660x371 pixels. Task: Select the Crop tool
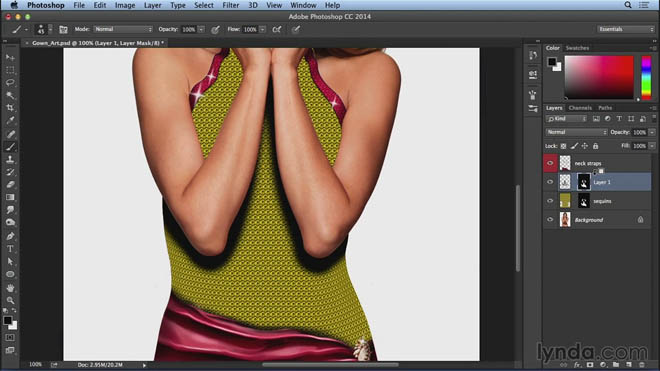click(x=10, y=108)
